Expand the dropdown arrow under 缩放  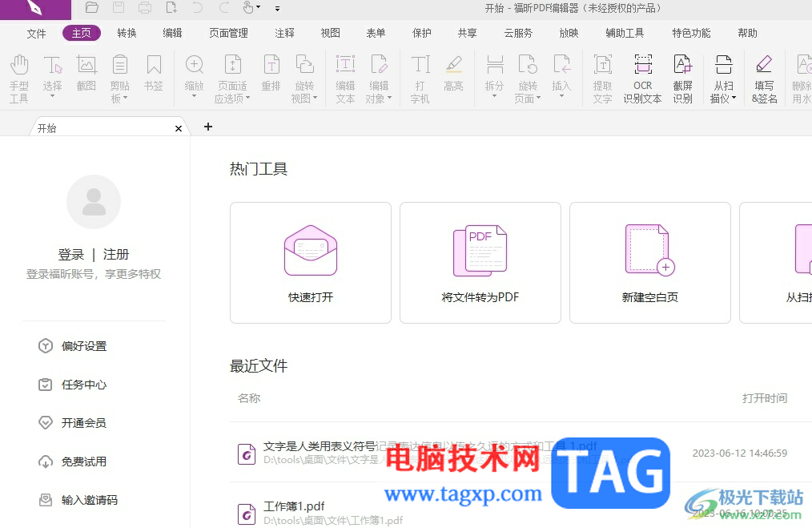click(195, 96)
